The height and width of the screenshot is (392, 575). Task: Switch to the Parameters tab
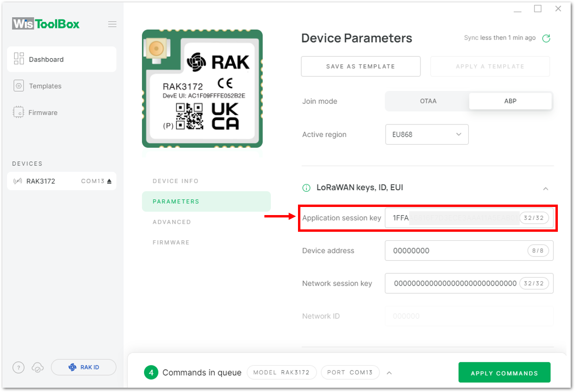(206, 201)
